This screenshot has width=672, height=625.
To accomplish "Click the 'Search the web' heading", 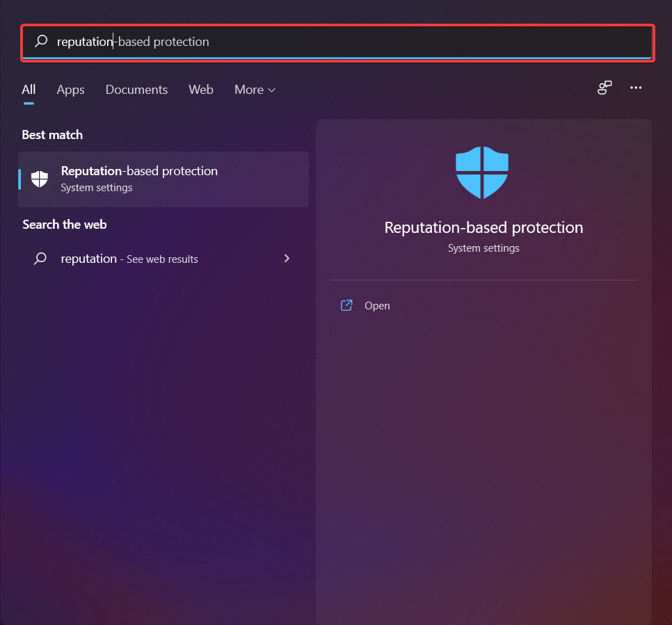I will pyautogui.click(x=65, y=225).
